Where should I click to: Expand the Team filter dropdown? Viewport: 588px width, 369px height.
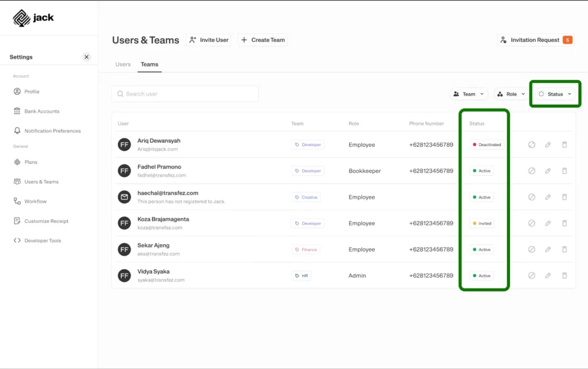(x=469, y=94)
